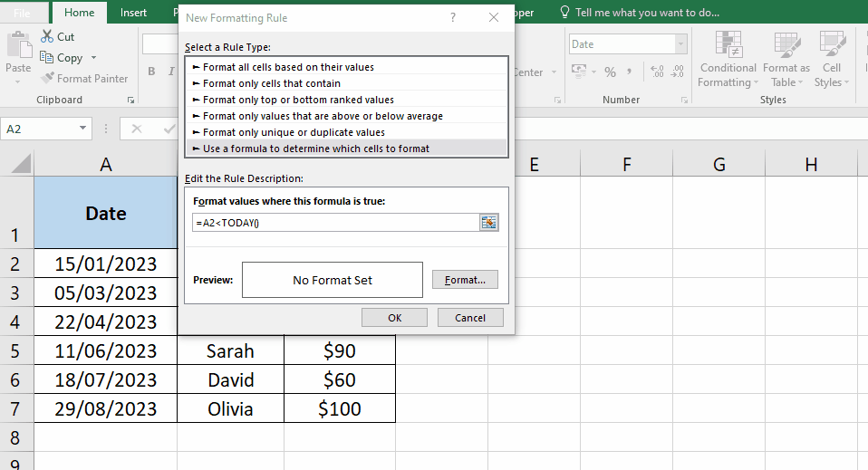
Task: Select 'Use a formula to determine' rule type
Action: (346, 149)
